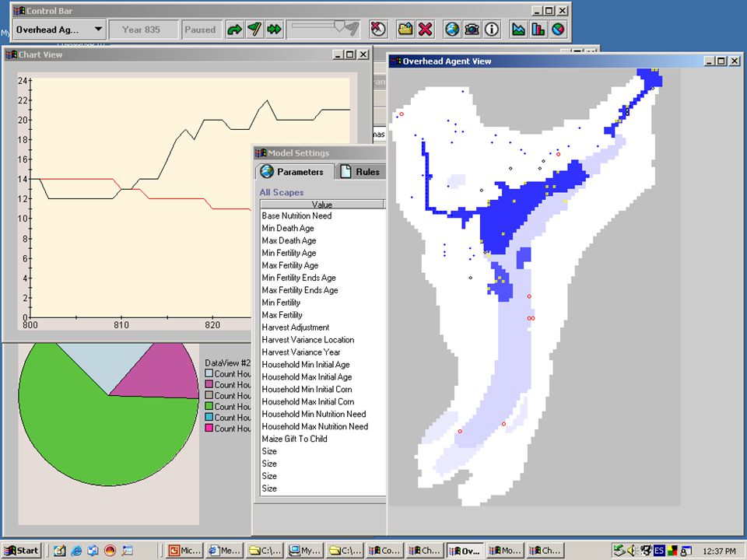
Task: Click the Value column header
Action: pos(322,205)
